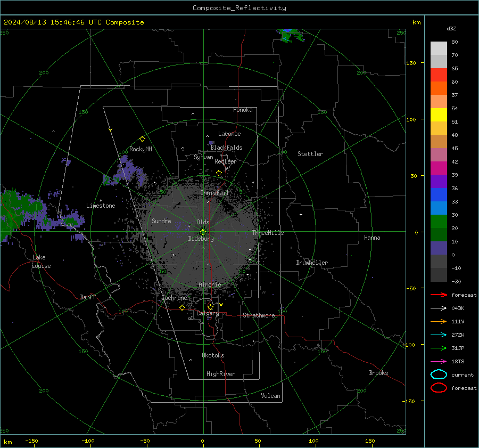The width and height of the screenshot is (479, 448).
Task: Click the green echo north of Stettler
Action: coord(290,35)
